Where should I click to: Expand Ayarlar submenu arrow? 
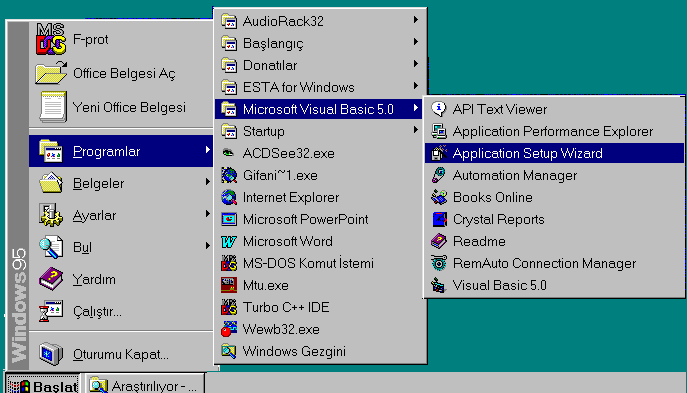[x=207, y=214]
